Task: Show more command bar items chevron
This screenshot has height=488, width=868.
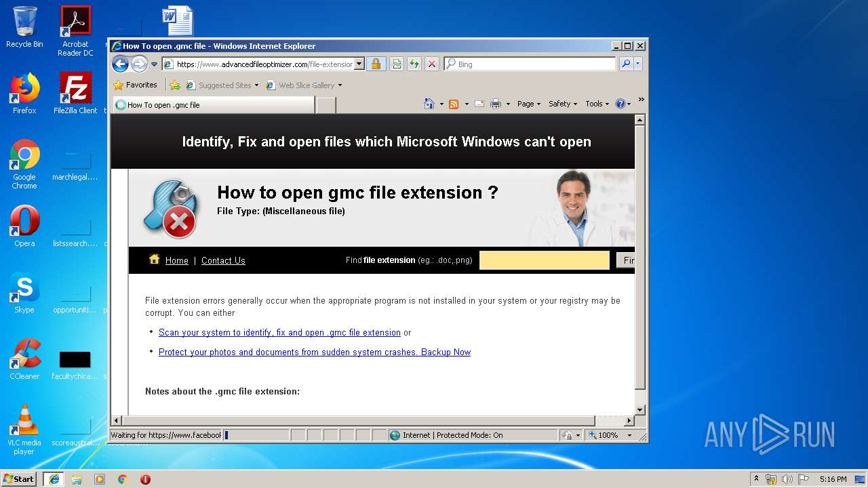Action: click(x=641, y=100)
